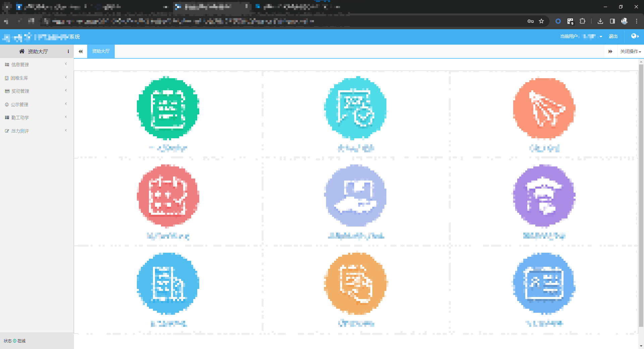Click the blue ID card icon

pos(544,284)
